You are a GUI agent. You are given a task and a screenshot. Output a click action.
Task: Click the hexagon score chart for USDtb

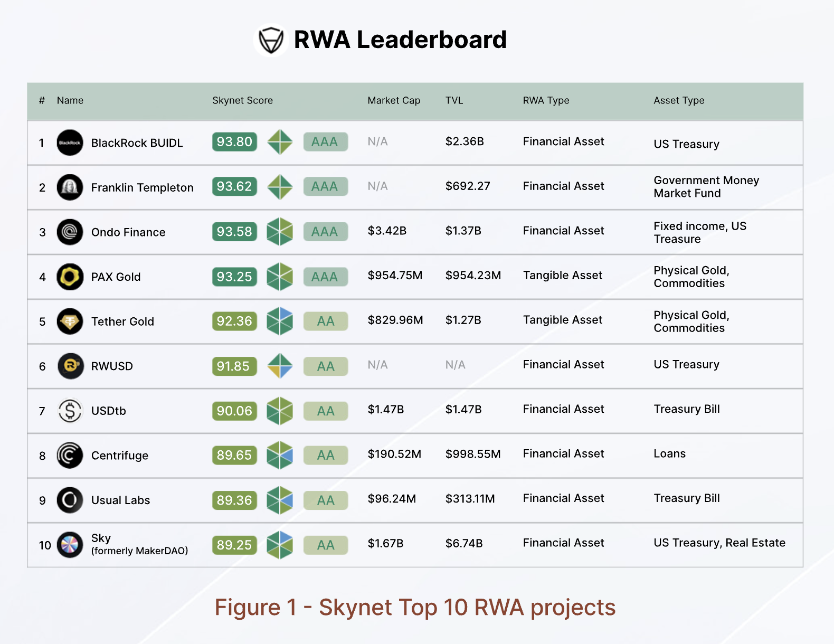pos(280,411)
